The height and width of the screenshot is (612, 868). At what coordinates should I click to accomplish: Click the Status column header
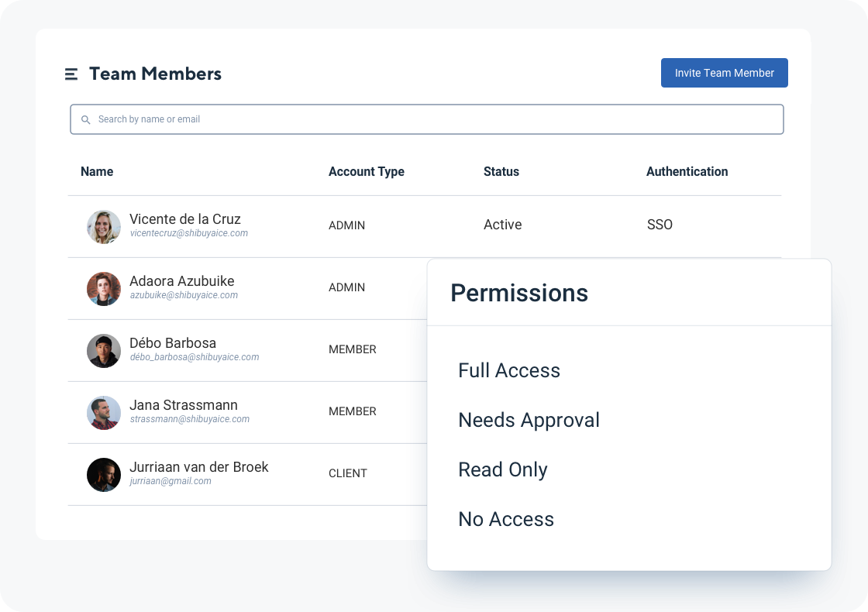[x=501, y=171]
